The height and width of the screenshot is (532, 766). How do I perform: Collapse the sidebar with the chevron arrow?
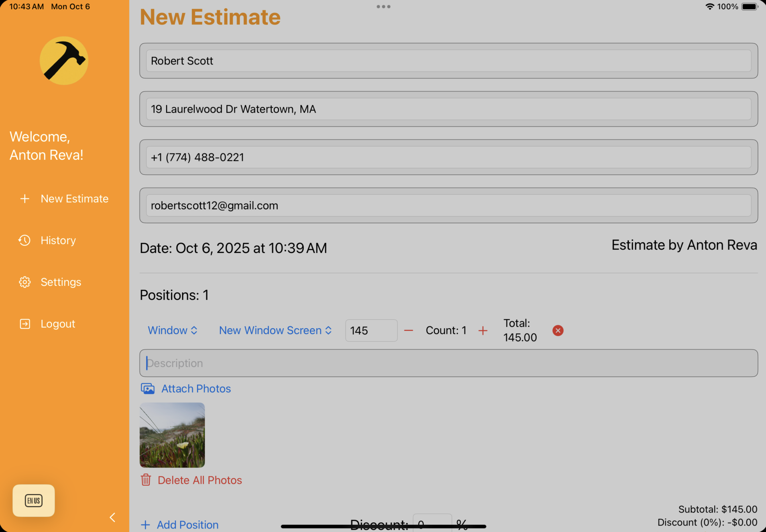coord(112,517)
